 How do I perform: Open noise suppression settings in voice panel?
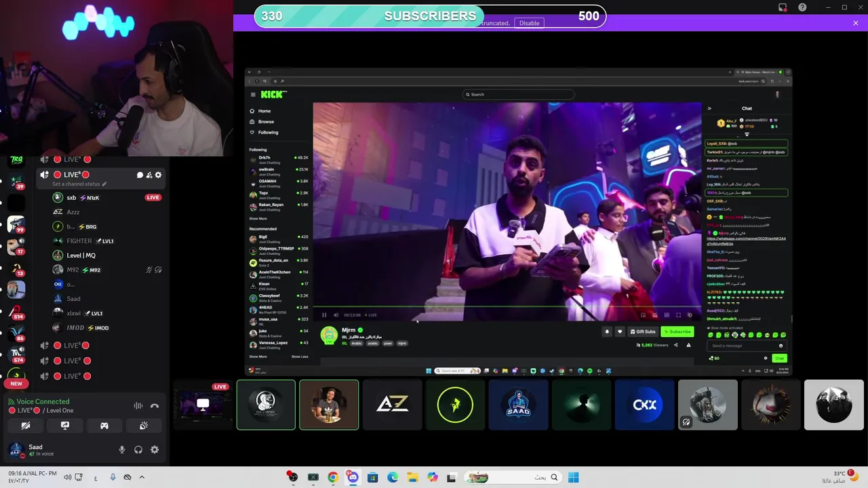(x=138, y=406)
